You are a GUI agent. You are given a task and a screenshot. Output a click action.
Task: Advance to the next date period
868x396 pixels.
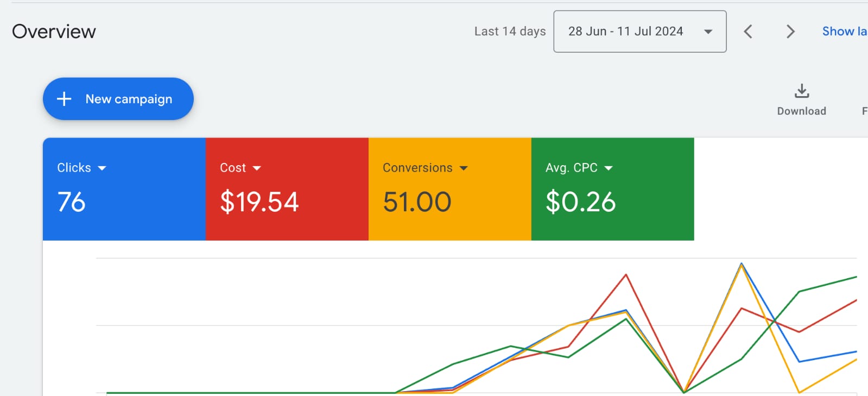[x=790, y=32]
